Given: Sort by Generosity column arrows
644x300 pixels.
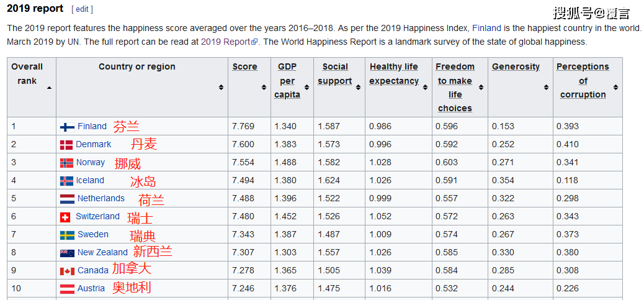Looking at the screenshot, I should [546, 88].
